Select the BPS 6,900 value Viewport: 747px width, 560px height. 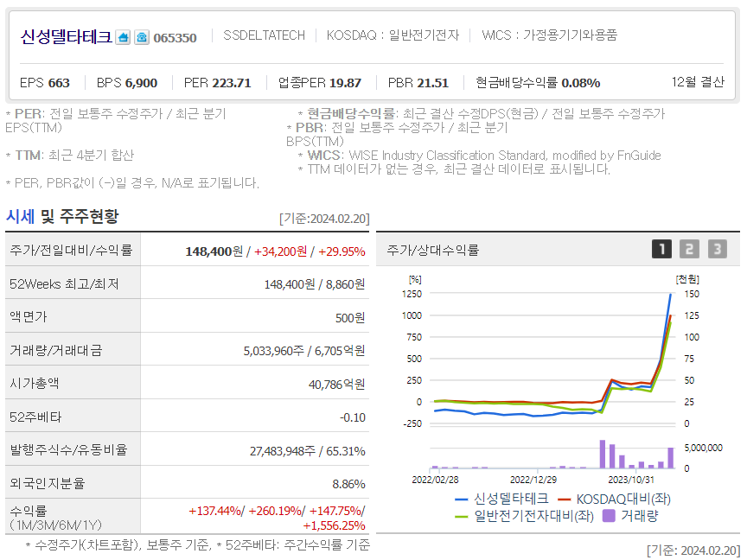(127, 83)
